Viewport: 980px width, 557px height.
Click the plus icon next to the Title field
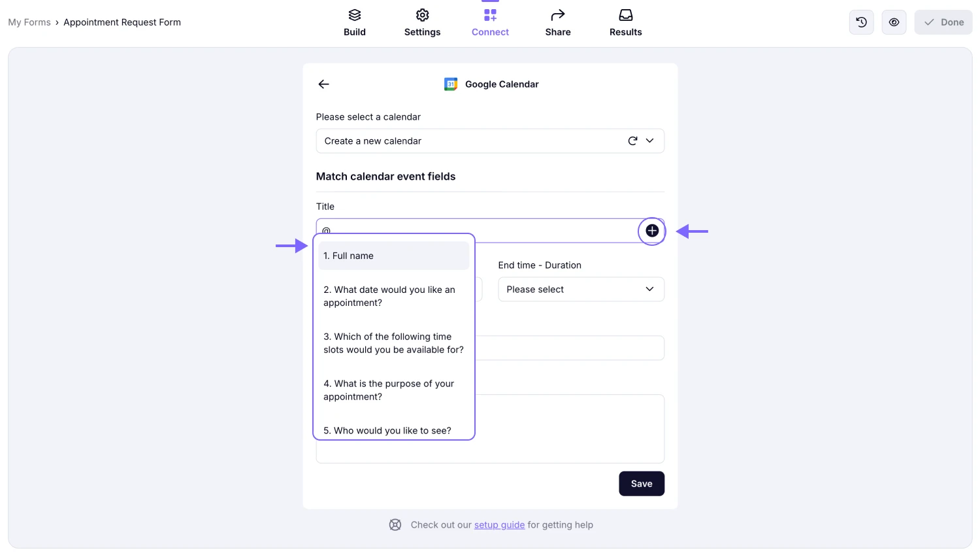(651, 230)
